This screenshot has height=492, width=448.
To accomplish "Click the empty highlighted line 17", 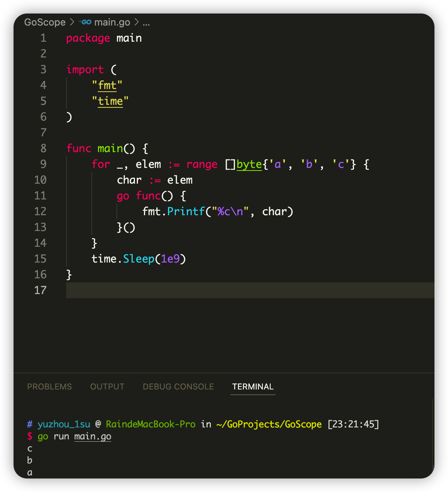I will [250, 290].
